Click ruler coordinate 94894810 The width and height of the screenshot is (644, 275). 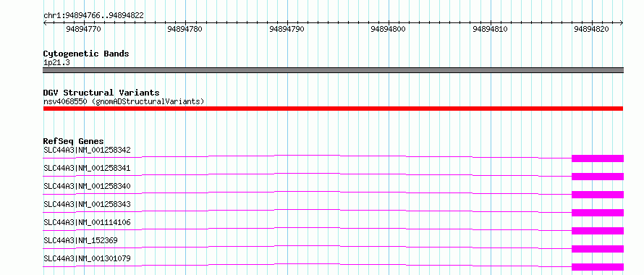click(x=490, y=29)
